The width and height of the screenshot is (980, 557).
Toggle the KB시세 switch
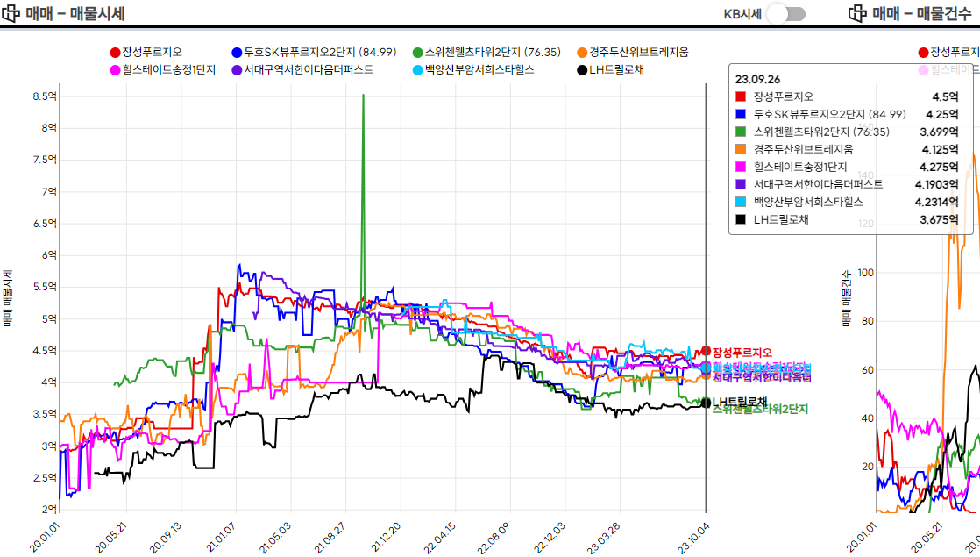point(786,14)
